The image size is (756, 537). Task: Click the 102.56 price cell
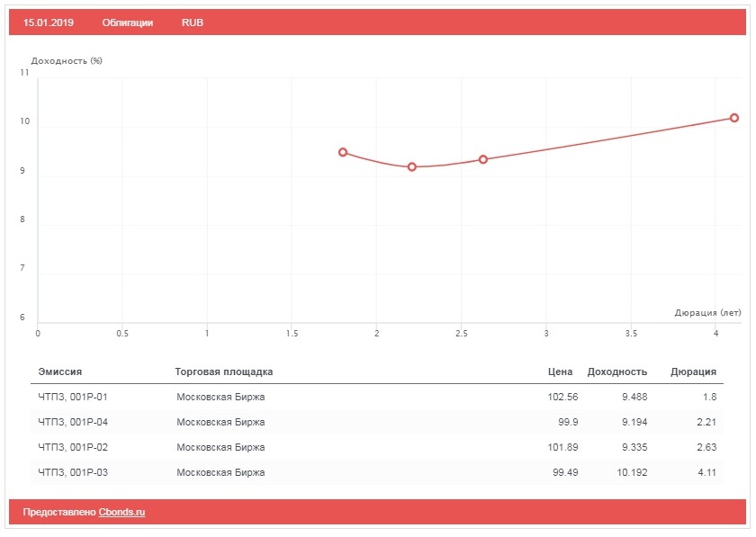tap(562, 397)
